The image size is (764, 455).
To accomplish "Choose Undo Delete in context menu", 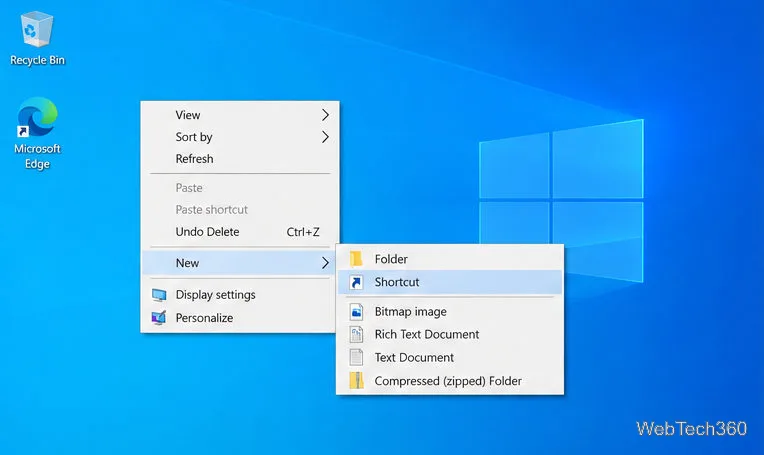I will pos(240,232).
